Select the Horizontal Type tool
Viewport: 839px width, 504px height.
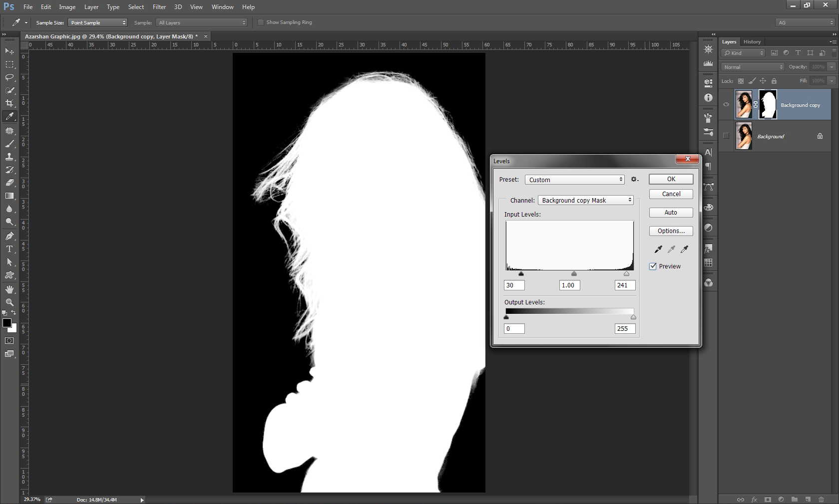pyautogui.click(x=9, y=249)
